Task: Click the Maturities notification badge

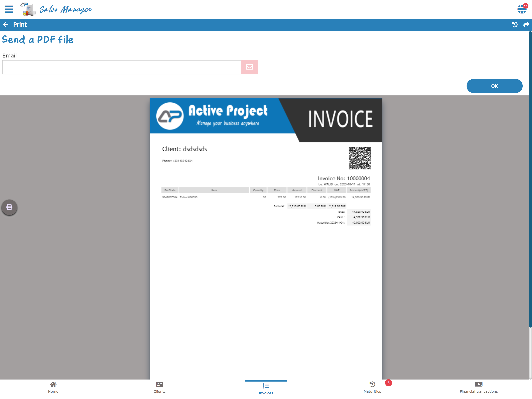Action: pos(388,383)
